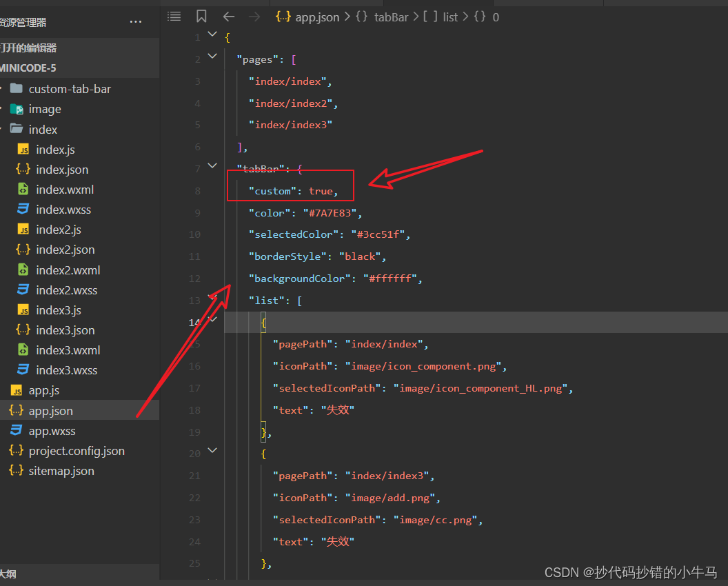
Task: Open index.js file
Action: point(55,150)
